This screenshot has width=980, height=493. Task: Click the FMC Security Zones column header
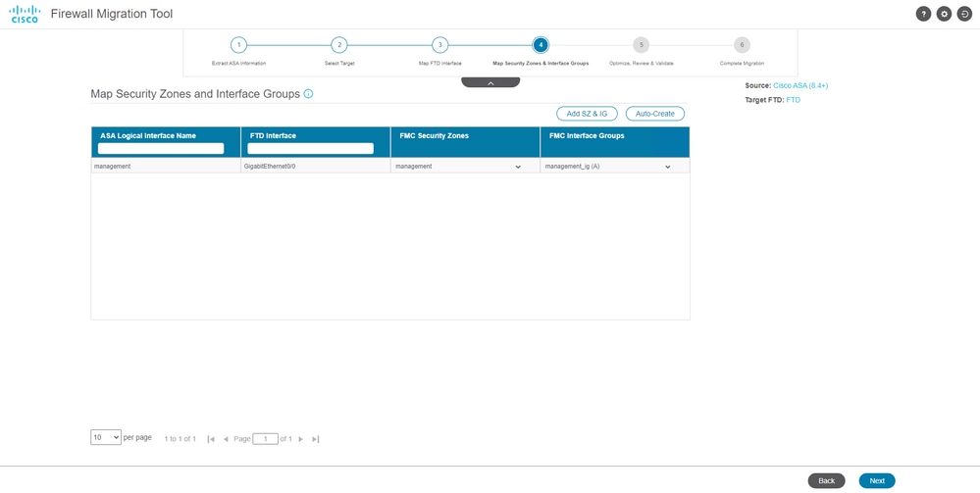tap(465, 142)
